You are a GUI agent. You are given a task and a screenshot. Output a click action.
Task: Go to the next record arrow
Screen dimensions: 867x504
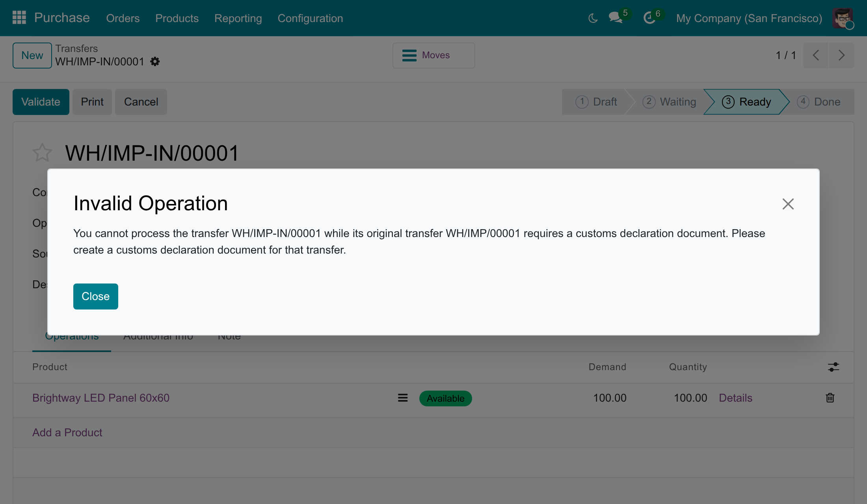[x=842, y=56]
